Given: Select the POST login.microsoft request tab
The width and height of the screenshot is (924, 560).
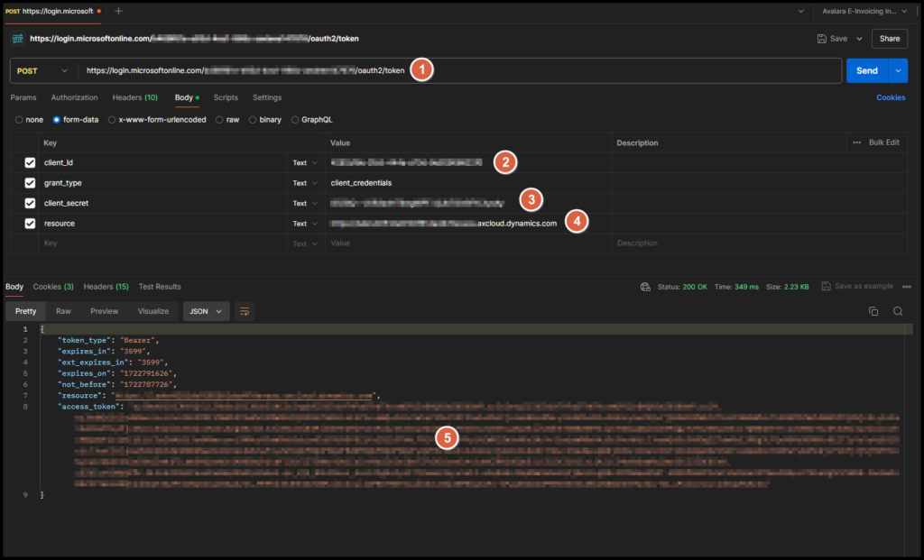Looking at the screenshot, I should point(53,11).
